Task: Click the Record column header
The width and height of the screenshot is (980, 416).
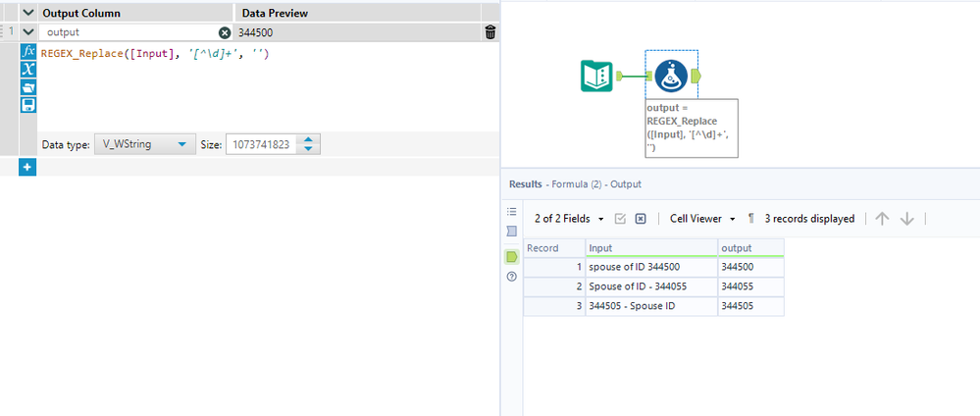Action: pos(554,248)
